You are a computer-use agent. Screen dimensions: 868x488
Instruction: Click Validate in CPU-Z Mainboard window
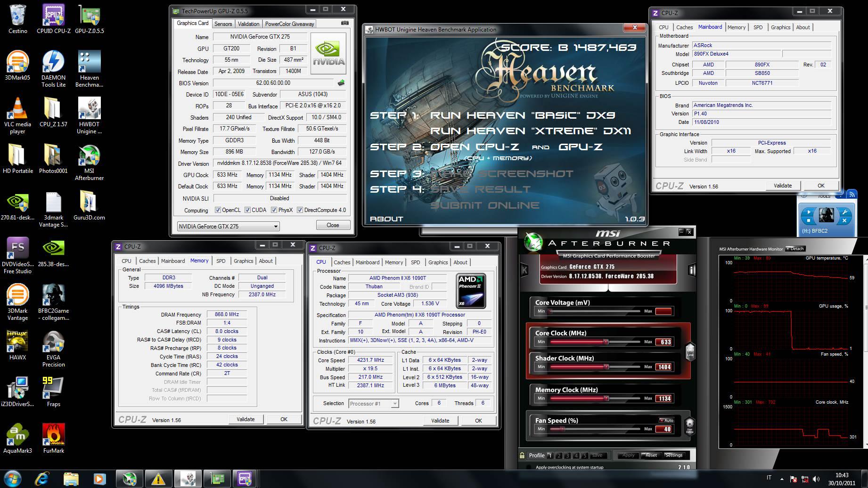pyautogui.click(x=783, y=186)
